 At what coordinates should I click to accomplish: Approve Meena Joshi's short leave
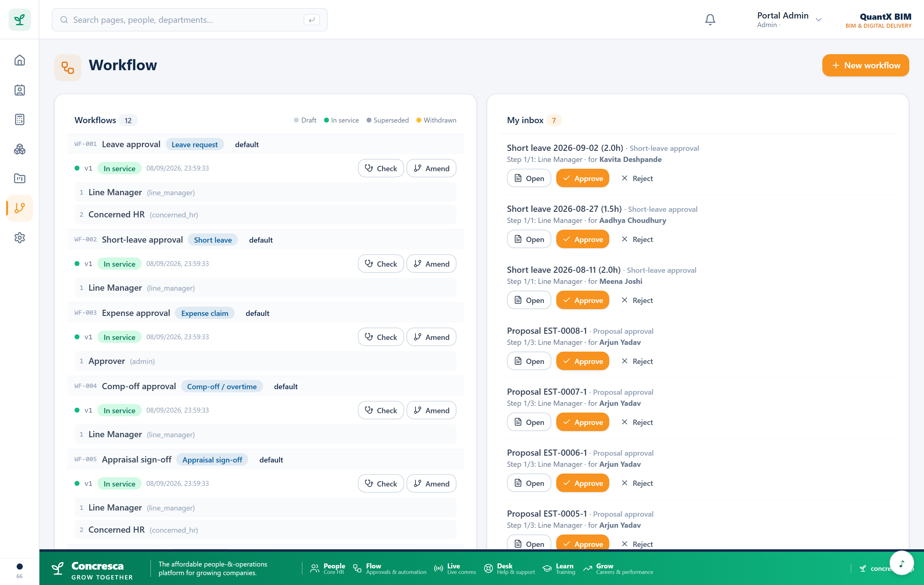click(x=582, y=300)
